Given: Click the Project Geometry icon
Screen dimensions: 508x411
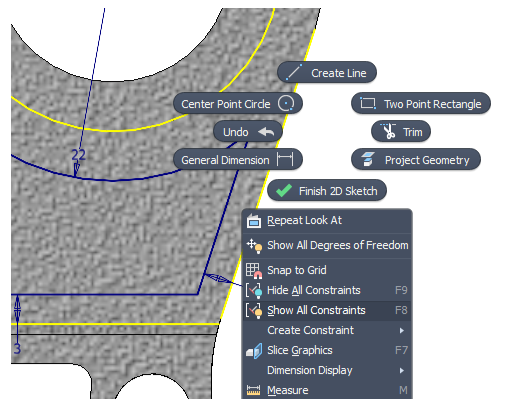Looking at the screenshot, I should [x=368, y=159].
